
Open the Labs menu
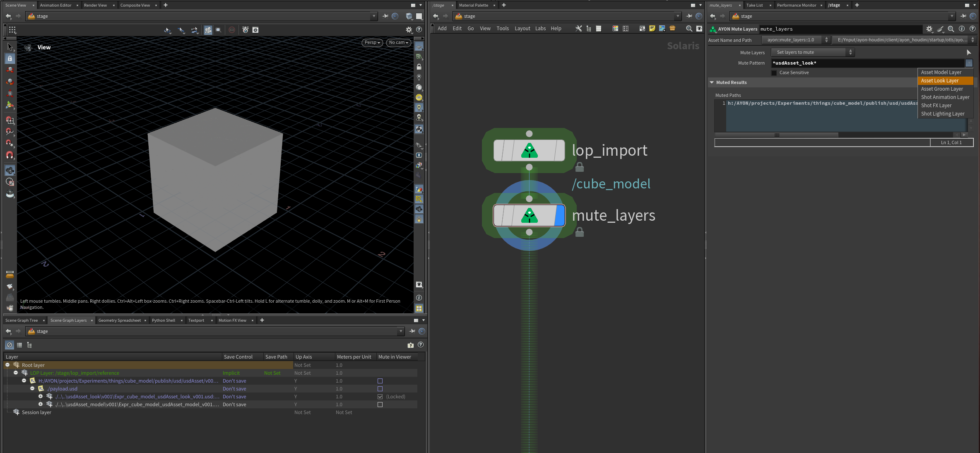(540, 29)
